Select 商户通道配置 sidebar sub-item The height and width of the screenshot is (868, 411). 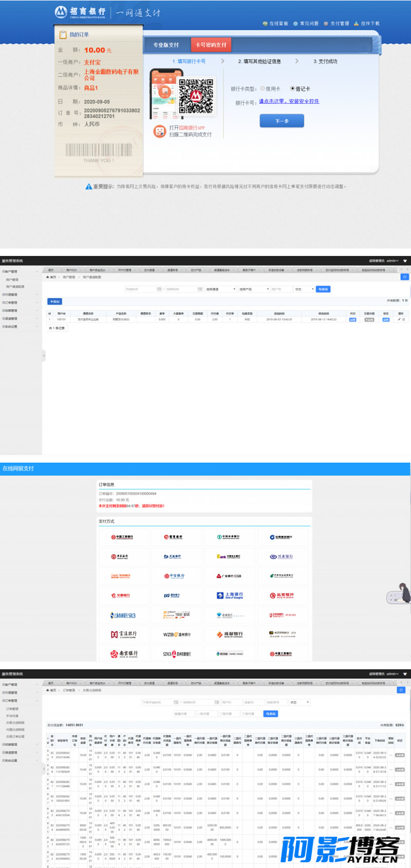point(15,286)
